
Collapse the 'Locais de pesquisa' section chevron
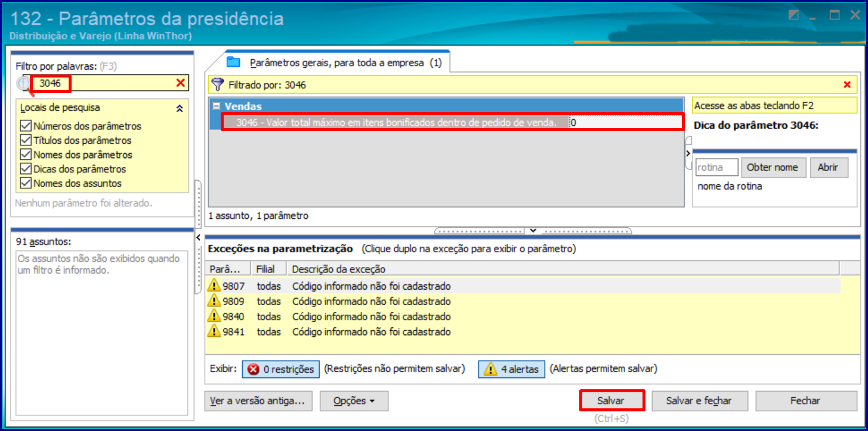click(x=180, y=108)
